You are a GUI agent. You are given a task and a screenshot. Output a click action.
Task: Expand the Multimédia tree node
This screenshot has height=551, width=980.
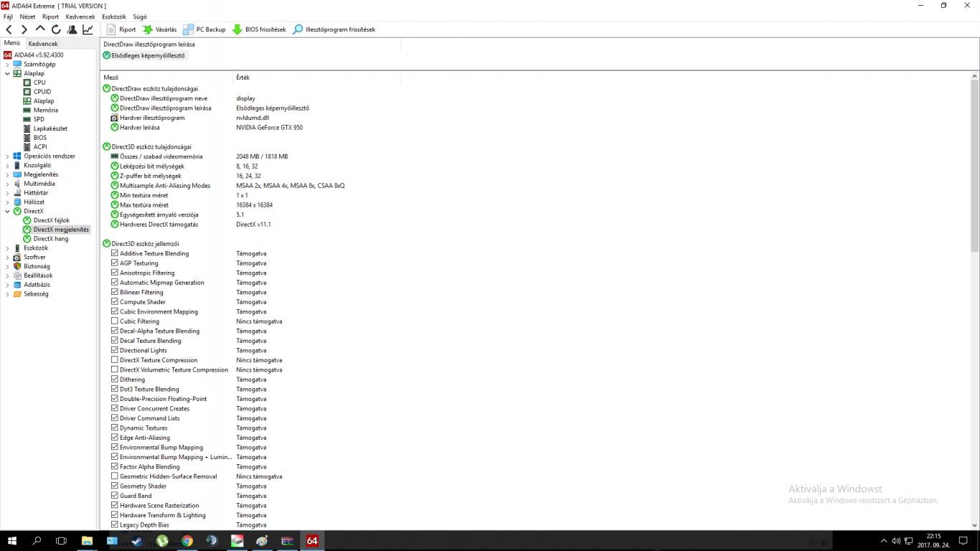coord(7,184)
